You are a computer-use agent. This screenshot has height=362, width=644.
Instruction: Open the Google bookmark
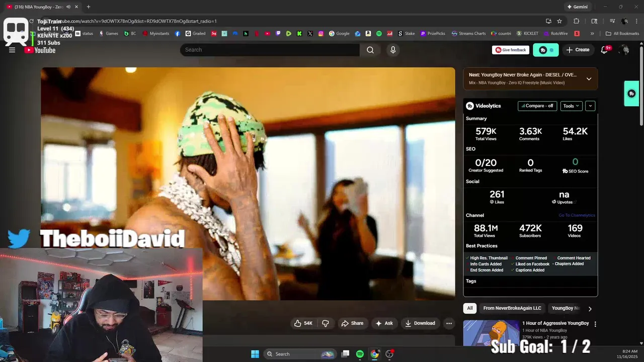[339, 34]
